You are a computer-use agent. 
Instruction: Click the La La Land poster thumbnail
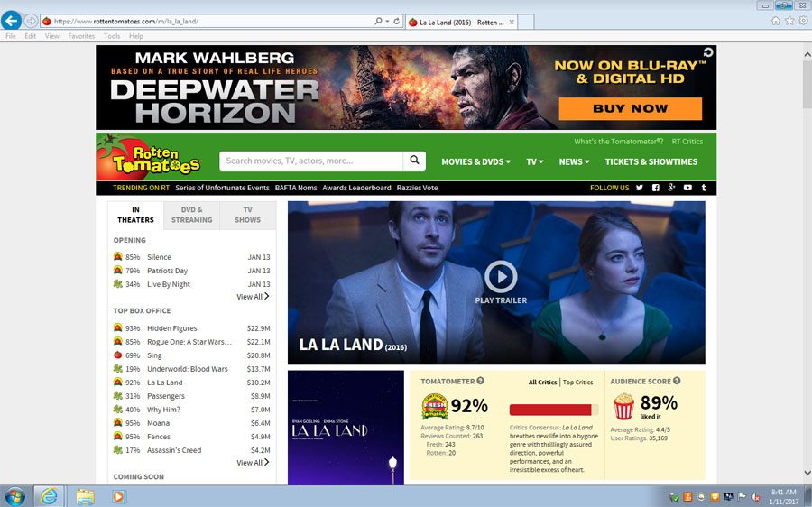tap(346, 428)
